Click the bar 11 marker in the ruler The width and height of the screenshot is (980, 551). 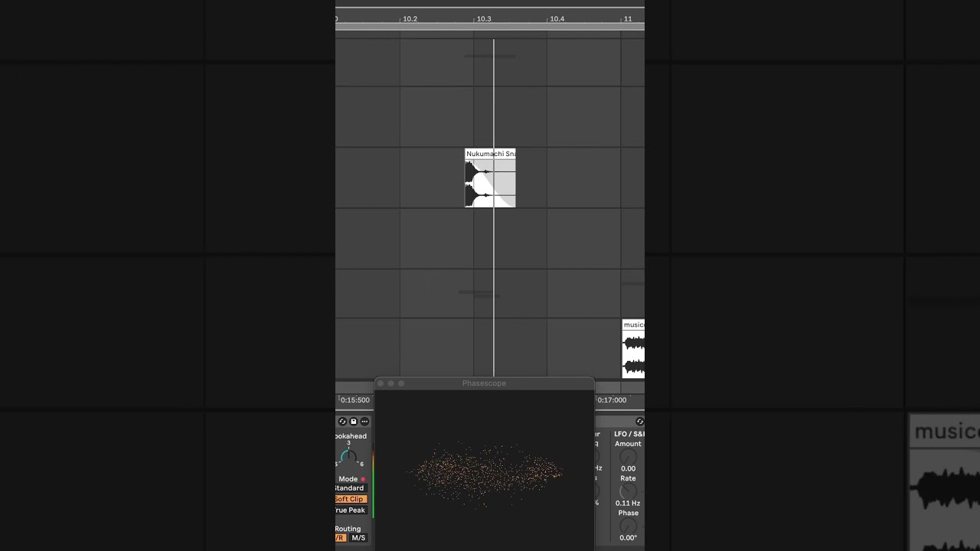click(628, 19)
